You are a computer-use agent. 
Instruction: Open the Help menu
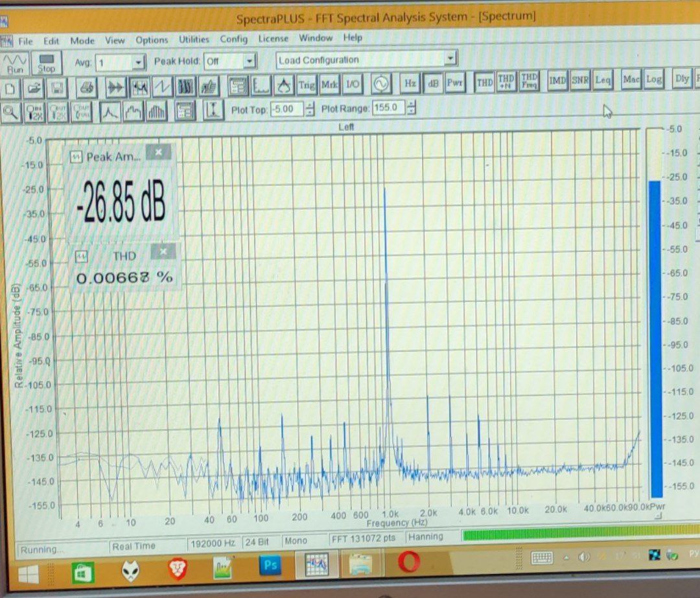(x=353, y=38)
